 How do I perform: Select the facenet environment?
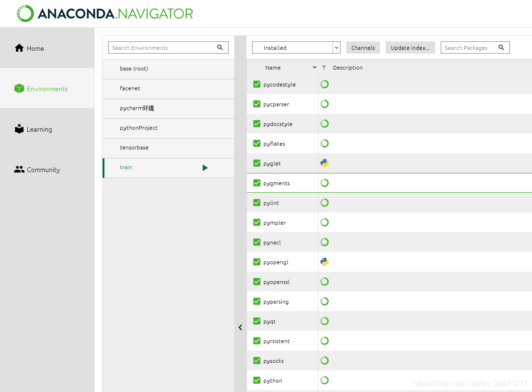tap(168, 88)
